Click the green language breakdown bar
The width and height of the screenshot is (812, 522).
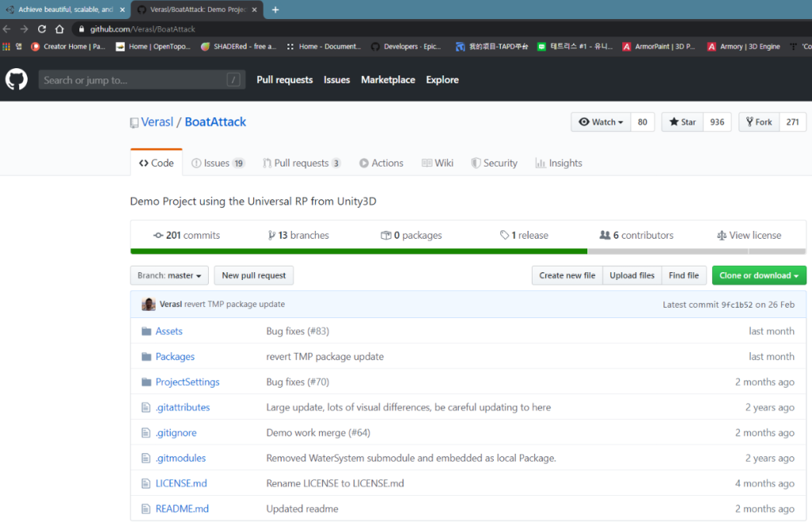[x=359, y=251]
